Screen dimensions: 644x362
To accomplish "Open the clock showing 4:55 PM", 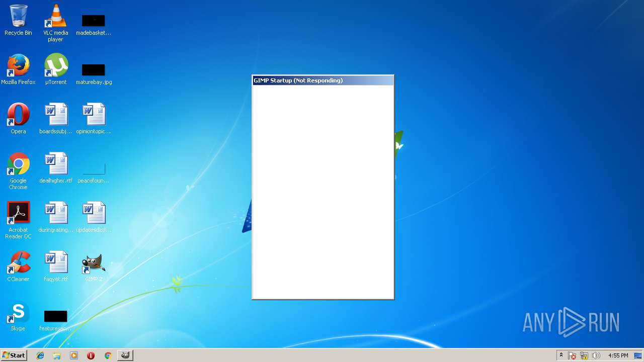I will (x=618, y=355).
